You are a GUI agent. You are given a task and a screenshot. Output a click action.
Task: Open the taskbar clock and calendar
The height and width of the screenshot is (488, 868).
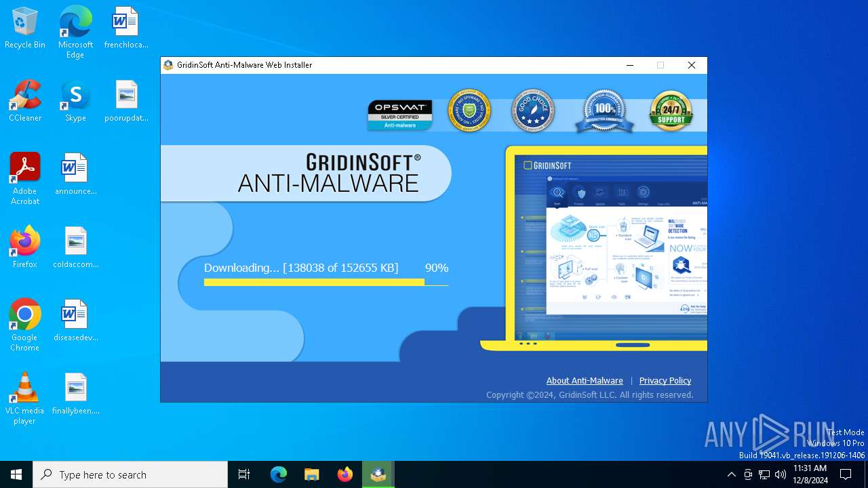pos(810,474)
